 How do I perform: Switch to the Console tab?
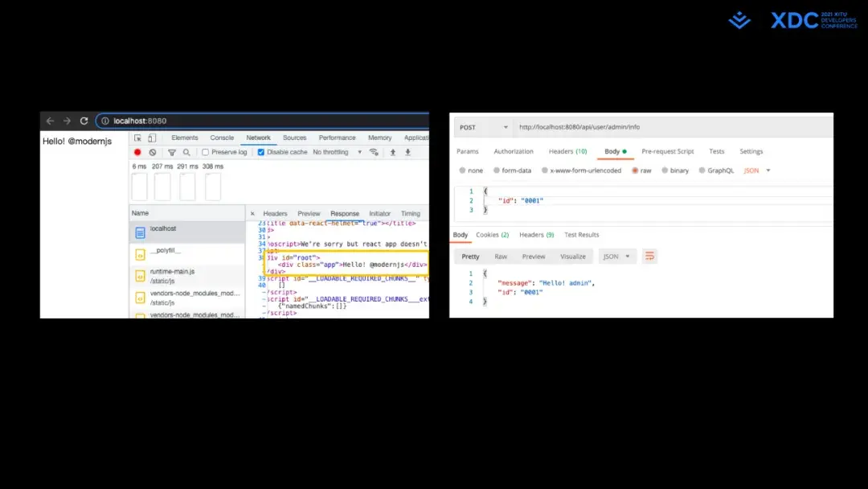222,138
